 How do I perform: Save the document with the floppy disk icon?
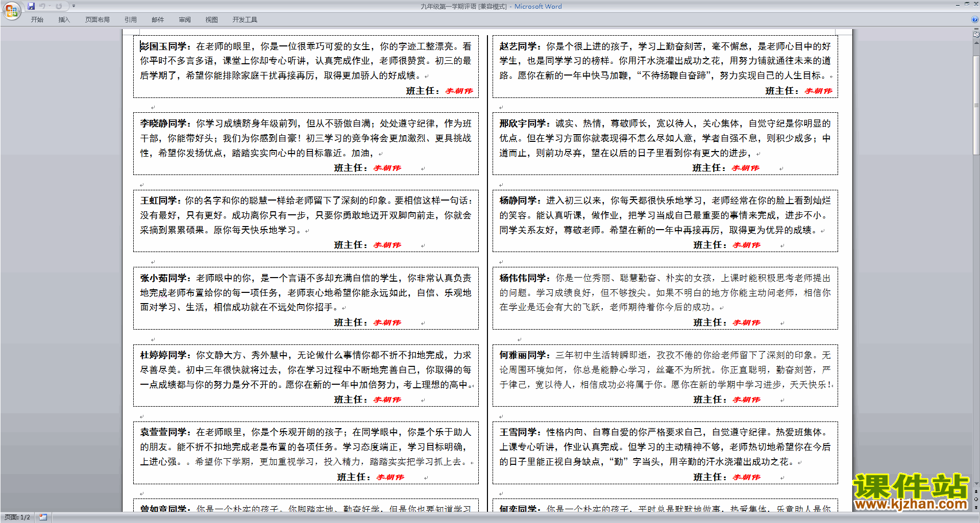31,6
